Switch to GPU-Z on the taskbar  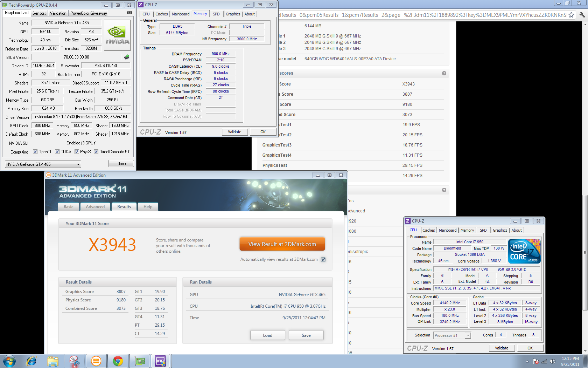[139, 361]
